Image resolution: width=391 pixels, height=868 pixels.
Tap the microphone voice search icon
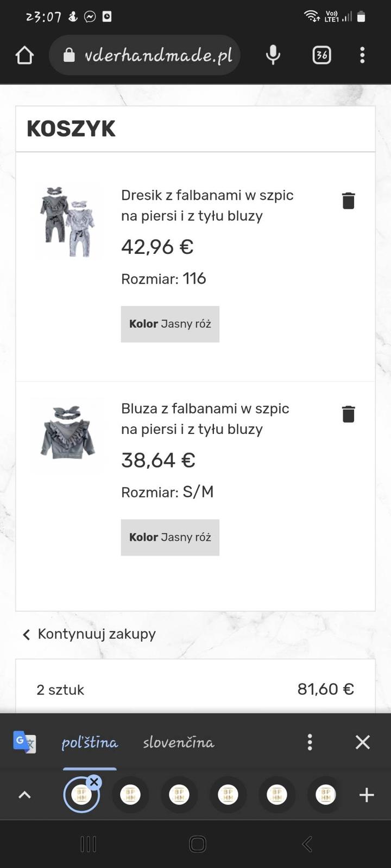pyautogui.click(x=273, y=55)
